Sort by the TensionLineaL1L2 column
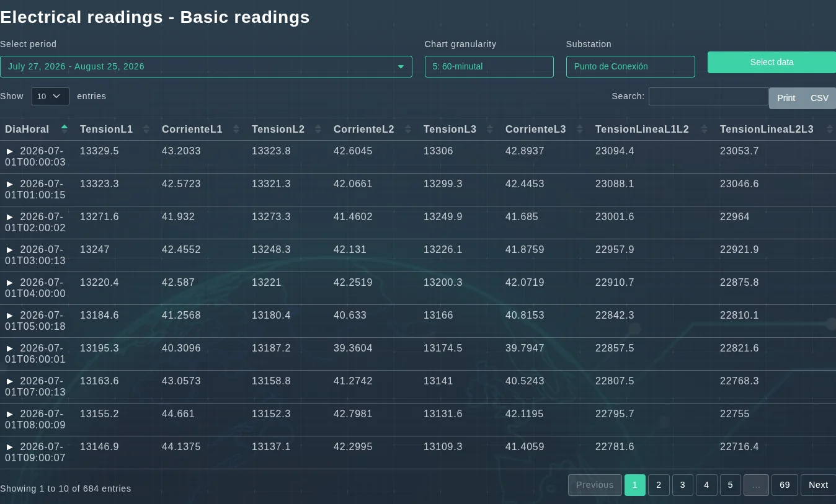This screenshot has height=504, width=836. coord(652,129)
